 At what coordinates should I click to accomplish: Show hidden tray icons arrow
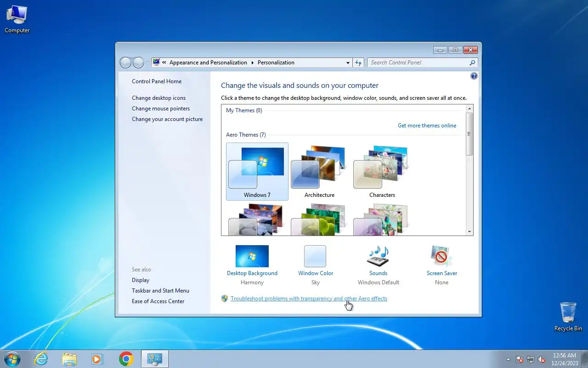tap(508, 359)
